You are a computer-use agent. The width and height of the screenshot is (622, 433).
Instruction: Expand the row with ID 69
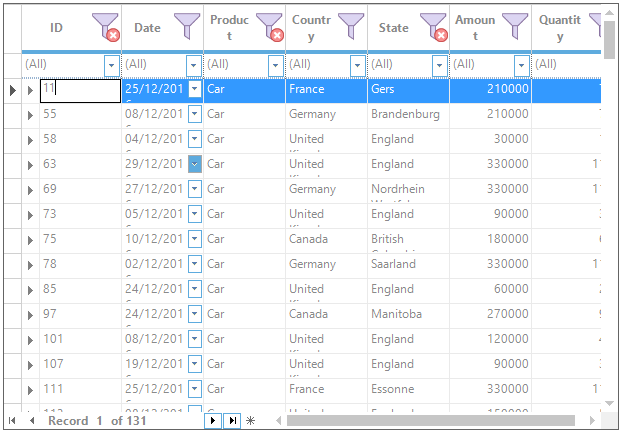[31, 190]
